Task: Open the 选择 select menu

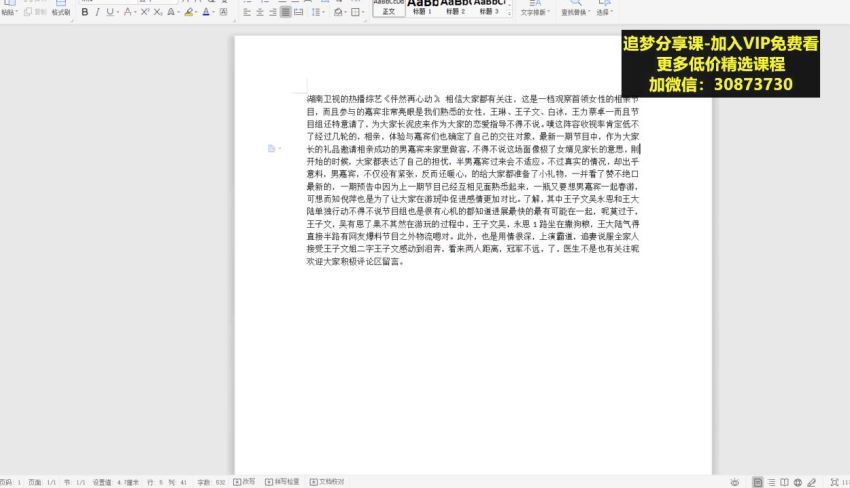Action: (604, 8)
